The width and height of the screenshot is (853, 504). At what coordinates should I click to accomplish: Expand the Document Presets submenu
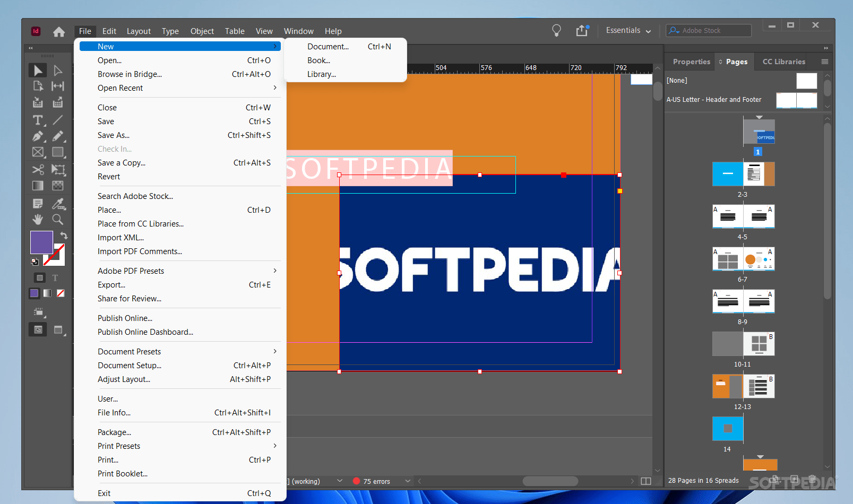tap(275, 352)
